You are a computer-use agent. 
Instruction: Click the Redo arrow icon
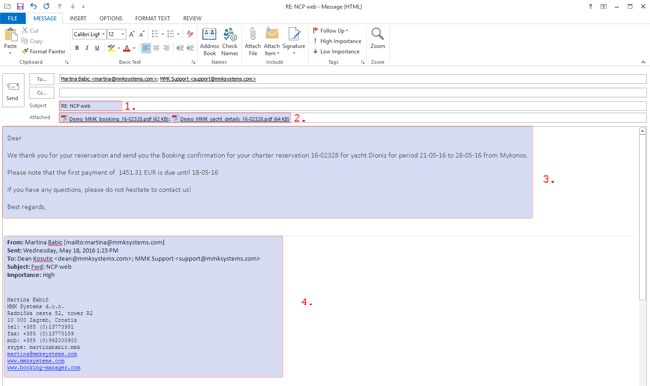[46, 6]
